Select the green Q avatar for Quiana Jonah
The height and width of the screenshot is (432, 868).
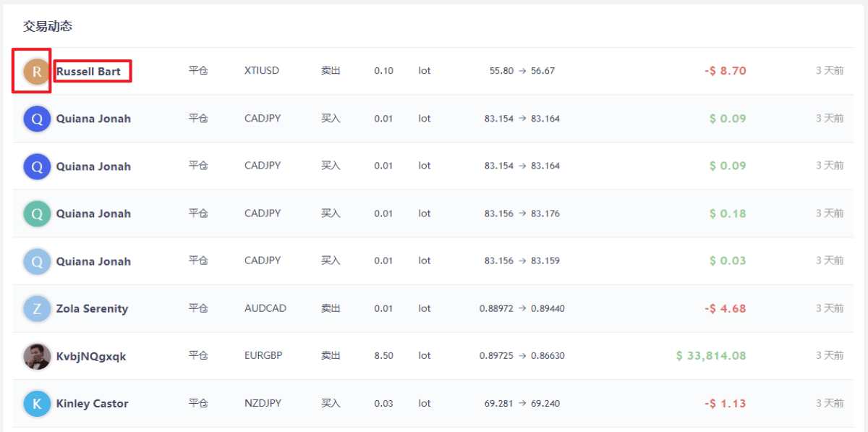pos(37,214)
